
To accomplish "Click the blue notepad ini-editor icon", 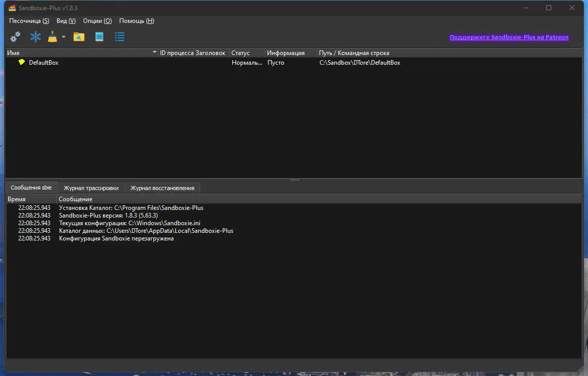I will coord(99,37).
